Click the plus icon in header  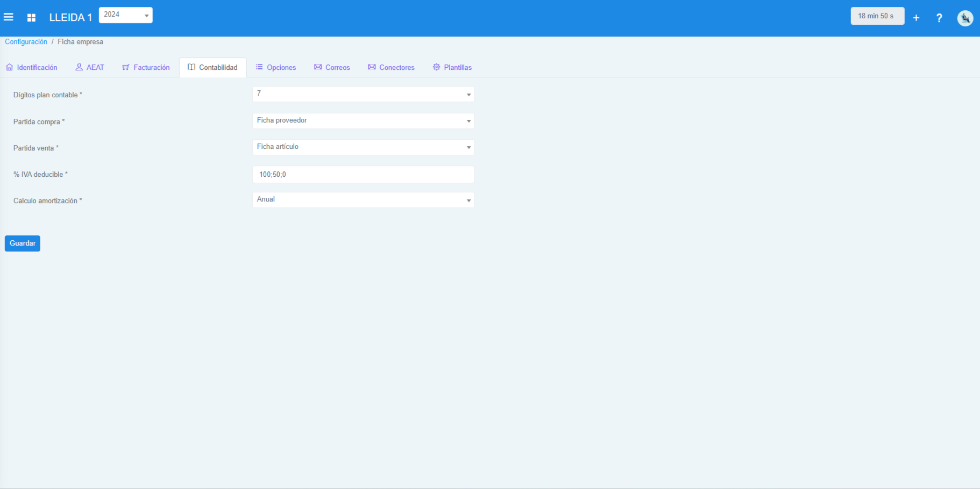point(916,18)
